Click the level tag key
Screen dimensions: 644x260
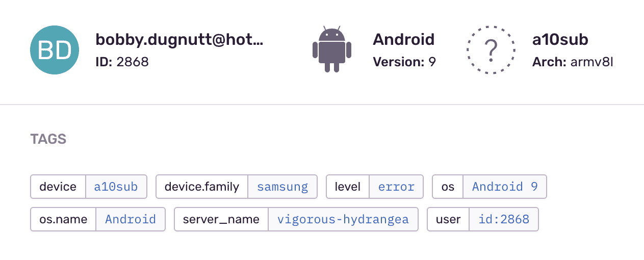348,187
